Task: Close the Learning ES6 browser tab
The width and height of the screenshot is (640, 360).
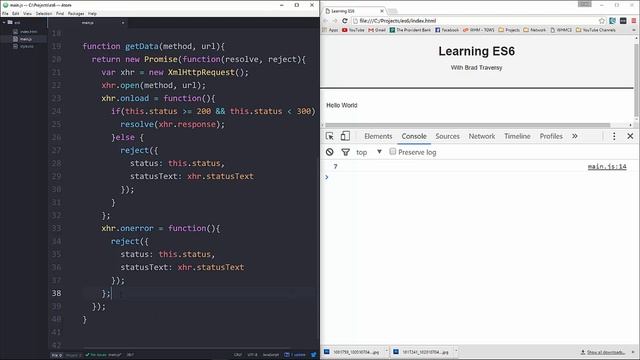Action: click(x=382, y=11)
